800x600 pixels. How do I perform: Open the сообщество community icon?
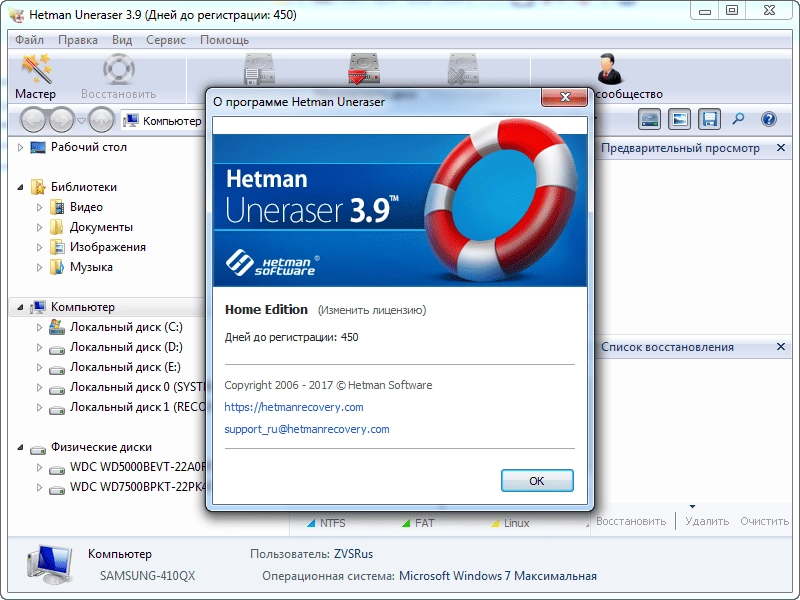tap(610, 69)
